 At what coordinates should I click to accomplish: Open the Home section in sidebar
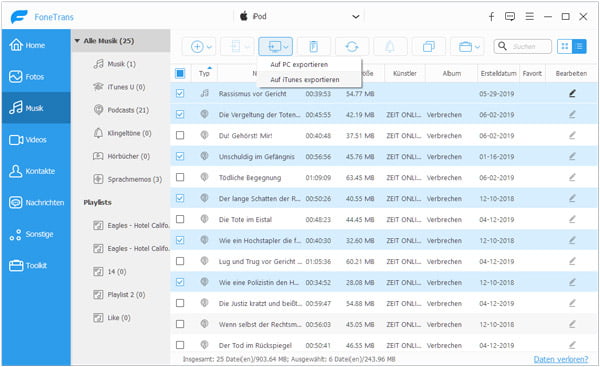click(36, 45)
